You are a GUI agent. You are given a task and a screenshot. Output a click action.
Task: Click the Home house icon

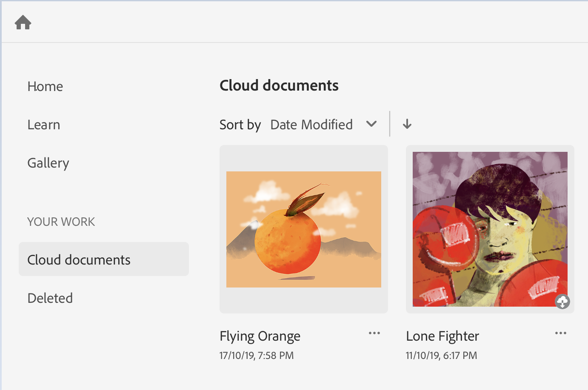(23, 22)
